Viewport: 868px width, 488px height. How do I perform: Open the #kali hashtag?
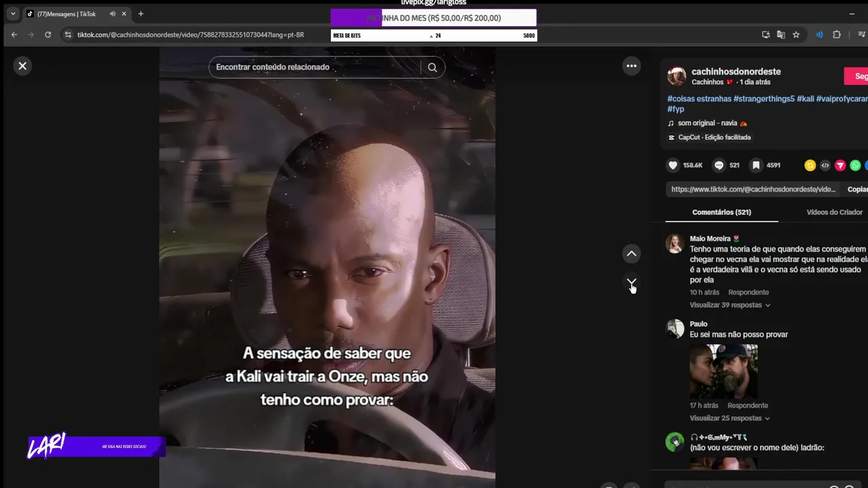click(x=805, y=99)
